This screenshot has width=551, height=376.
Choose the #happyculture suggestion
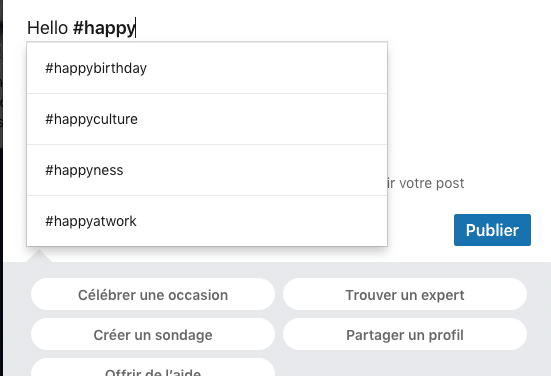[x=207, y=119]
